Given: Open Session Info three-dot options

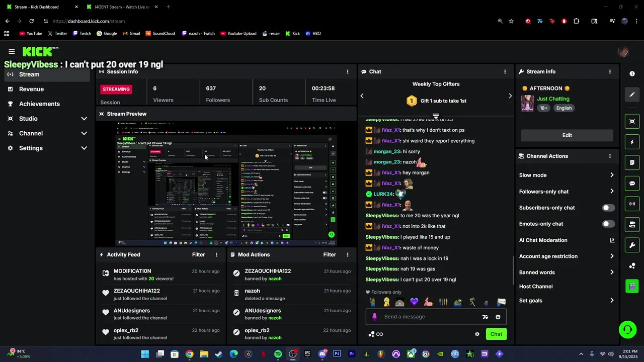Looking at the screenshot, I should pyautogui.click(x=347, y=71).
